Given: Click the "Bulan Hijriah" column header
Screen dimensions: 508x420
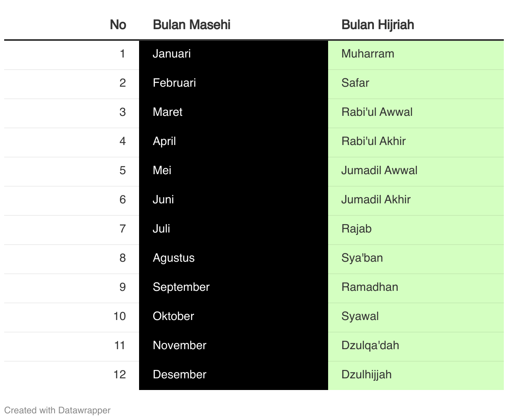Looking at the screenshot, I should click(378, 25).
